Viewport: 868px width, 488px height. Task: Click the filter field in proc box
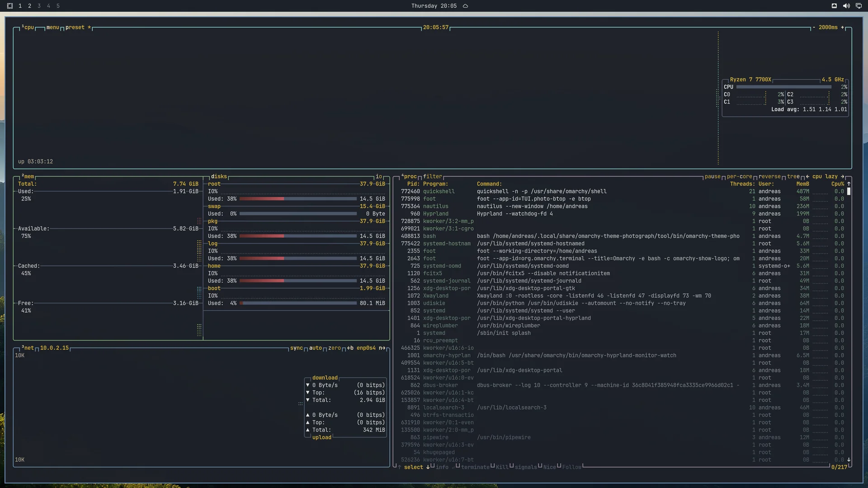[x=433, y=177]
